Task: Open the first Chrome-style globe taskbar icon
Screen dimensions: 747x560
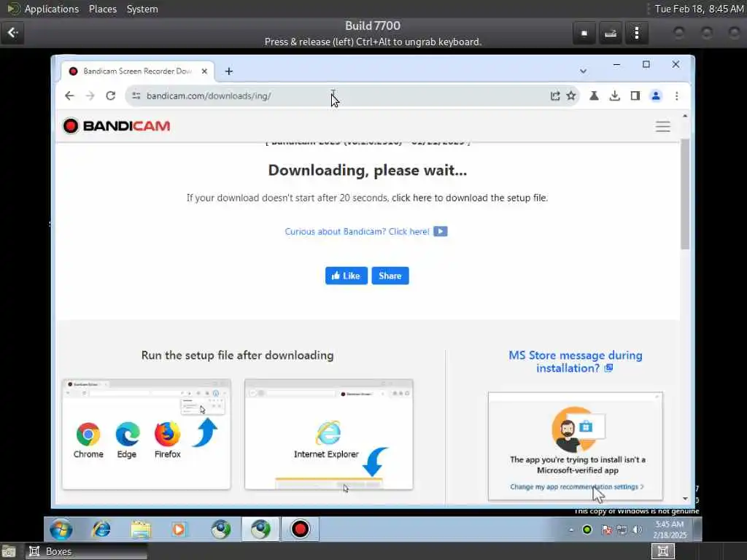Action: [221, 529]
